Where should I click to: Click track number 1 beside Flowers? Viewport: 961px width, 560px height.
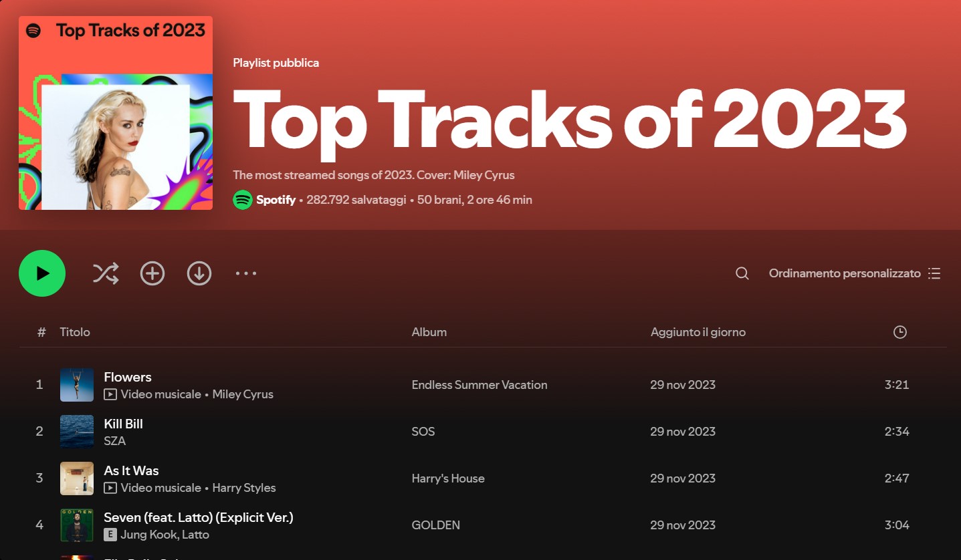(39, 385)
